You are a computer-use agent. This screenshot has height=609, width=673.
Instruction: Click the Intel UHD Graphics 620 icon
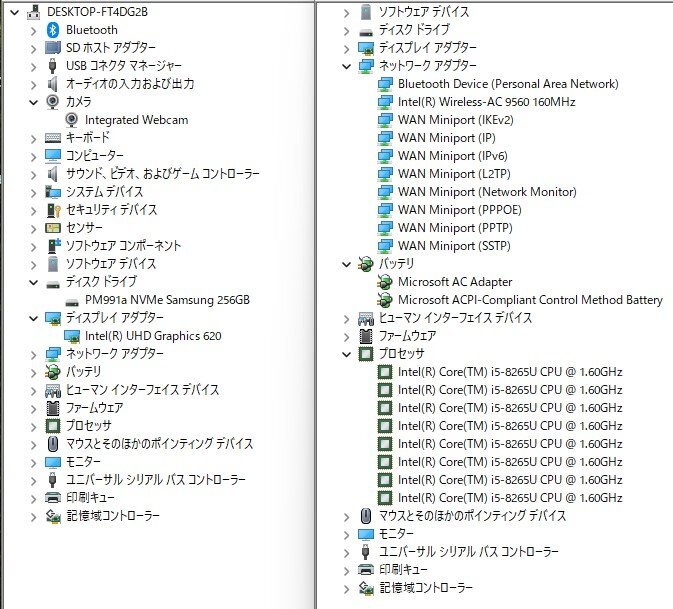[71, 336]
